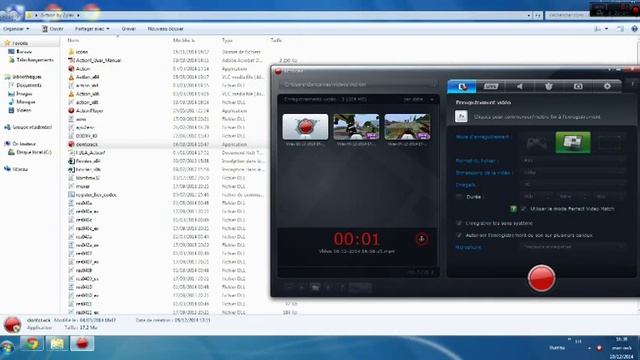Select Ordinateur in the Explorer sidebar

click(20, 144)
